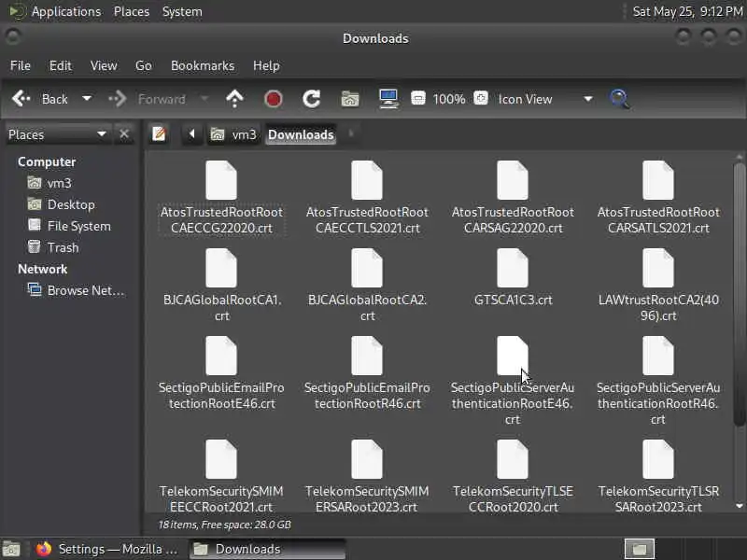Screen dimensions: 747x560
Task: Search for files with magnifier icon
Action: pos(619,99)
